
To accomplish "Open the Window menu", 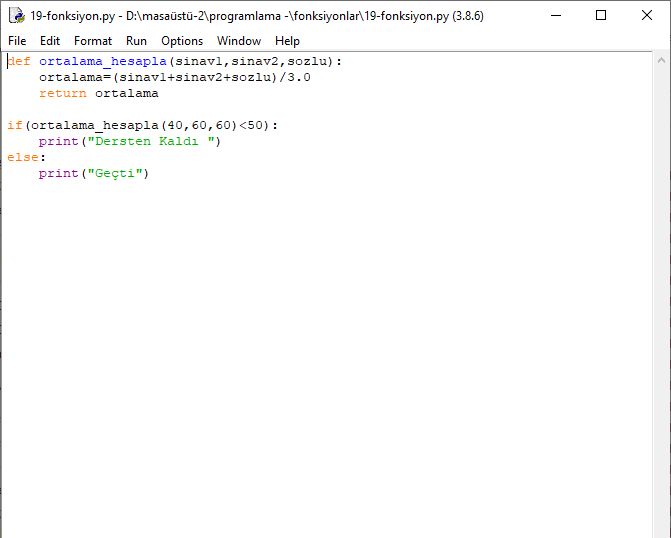I will [239, 41].
